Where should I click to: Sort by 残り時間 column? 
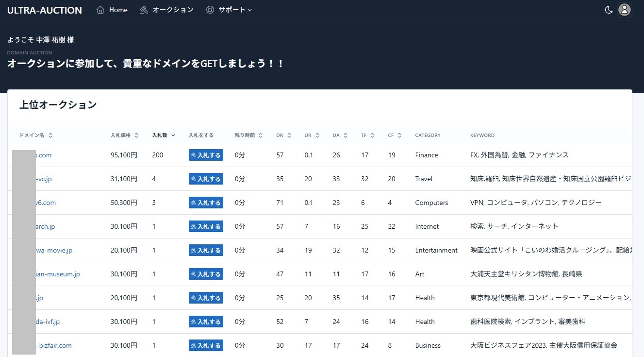[x=249, y=136]
